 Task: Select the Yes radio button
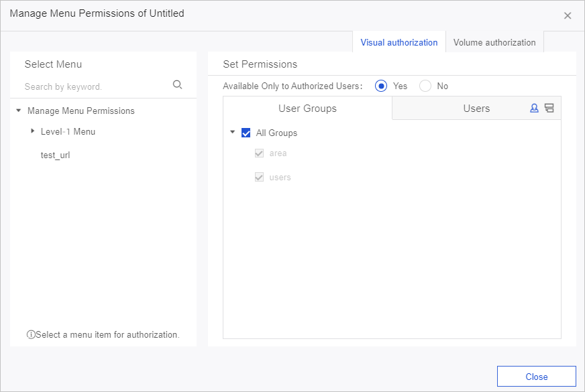[x=381, y=86]
